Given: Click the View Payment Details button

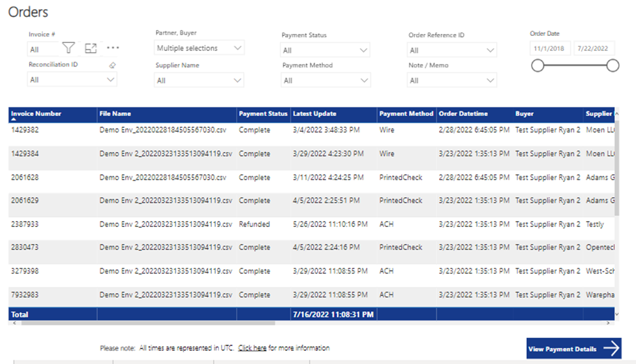Looking at the screenshot, I should pos(564,349).
